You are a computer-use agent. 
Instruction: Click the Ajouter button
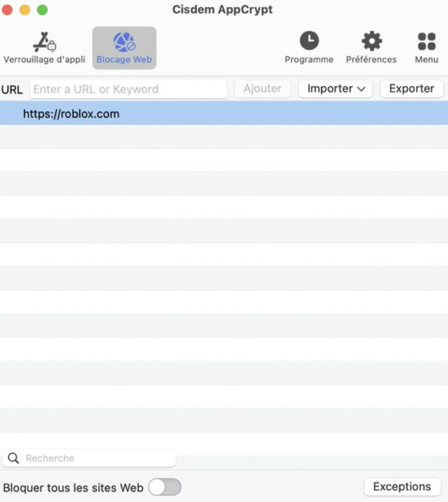pos(262,89)
